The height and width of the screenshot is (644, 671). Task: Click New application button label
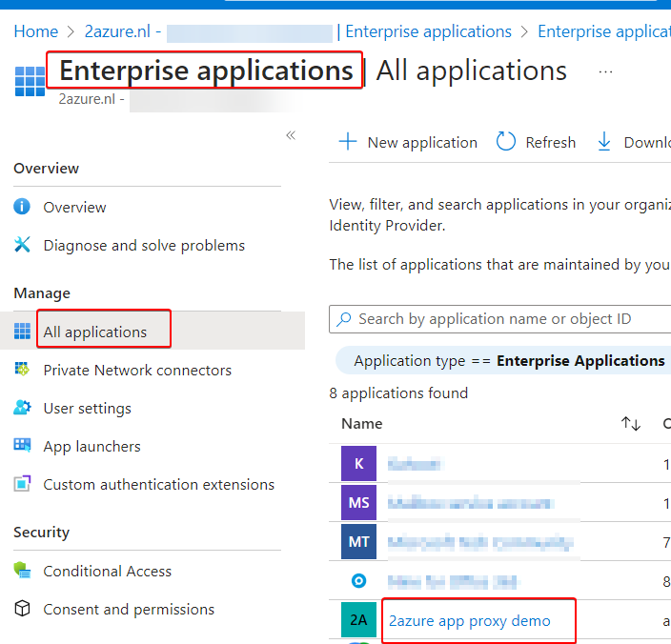click(422, 142)
